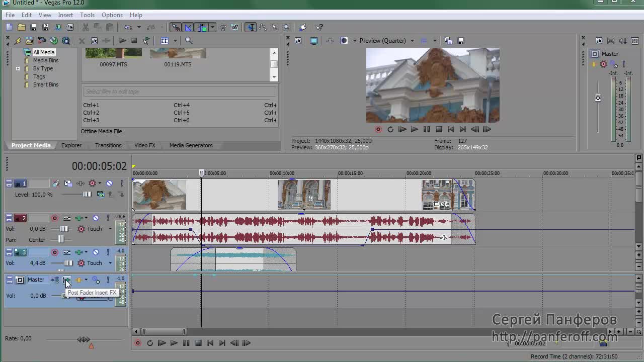Click Dim Output in the Master mixer toolbar
The image size is (644, 362).
tap(623, 41)
